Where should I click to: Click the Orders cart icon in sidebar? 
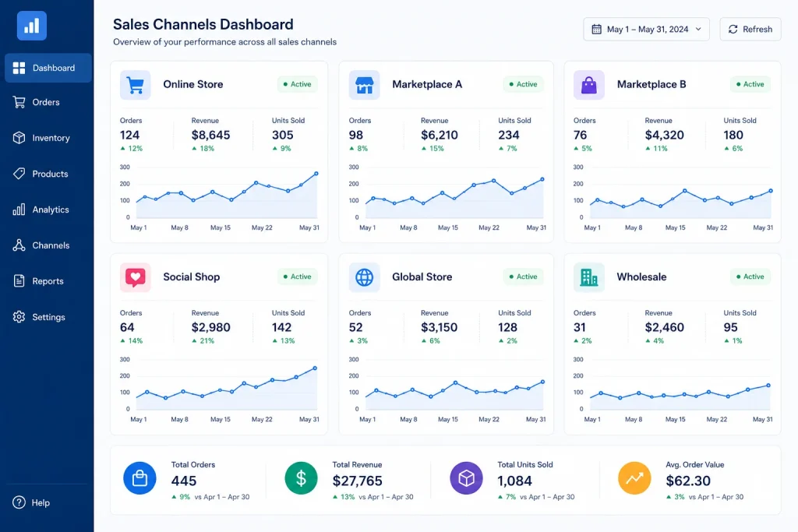point(19,102)
